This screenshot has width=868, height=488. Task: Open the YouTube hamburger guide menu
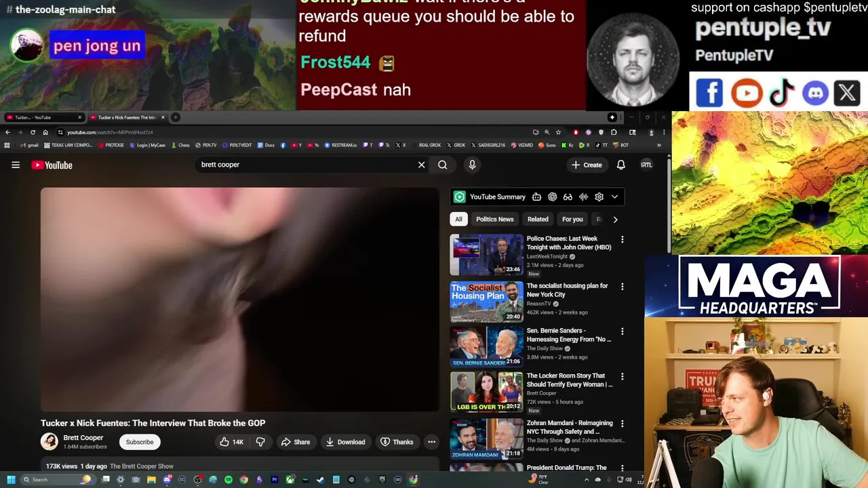pos(16,165)
